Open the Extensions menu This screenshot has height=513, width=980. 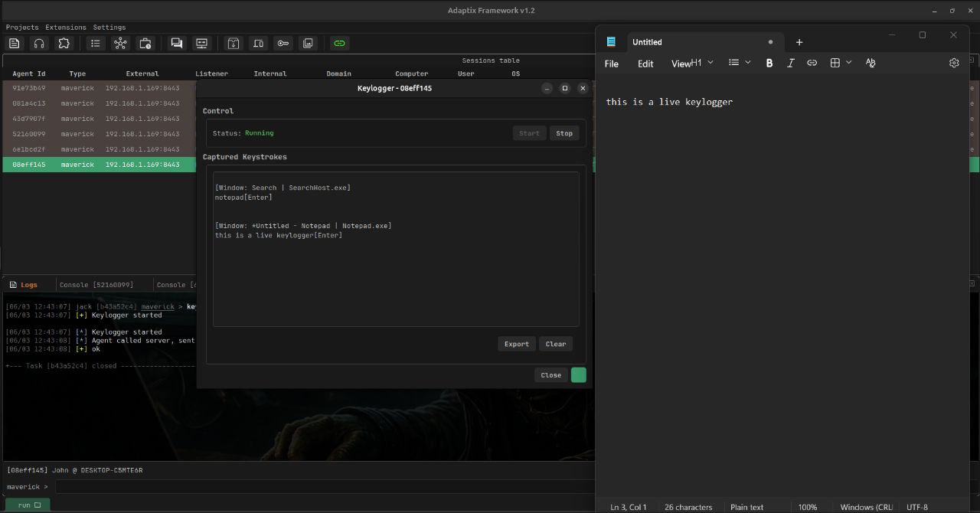coord(66,28)
